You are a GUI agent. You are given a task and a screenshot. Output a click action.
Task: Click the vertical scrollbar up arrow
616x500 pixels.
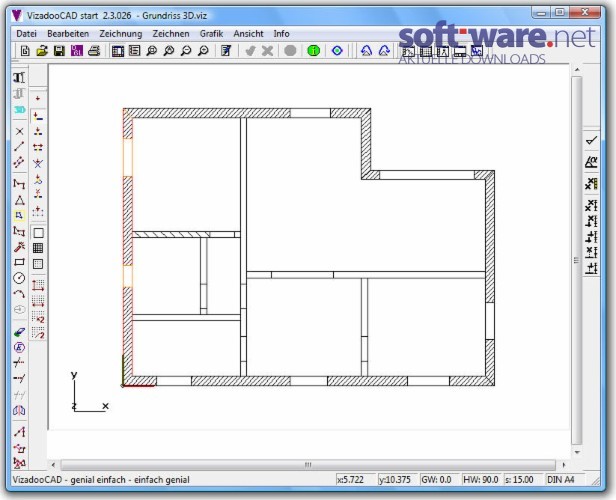pyautogui.click(x=577, y=70)
